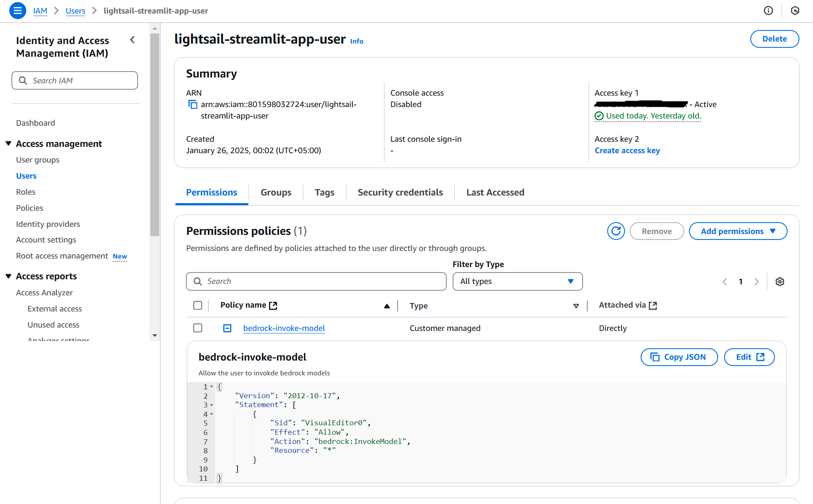Open Users in the sidebar

[26, 176]
